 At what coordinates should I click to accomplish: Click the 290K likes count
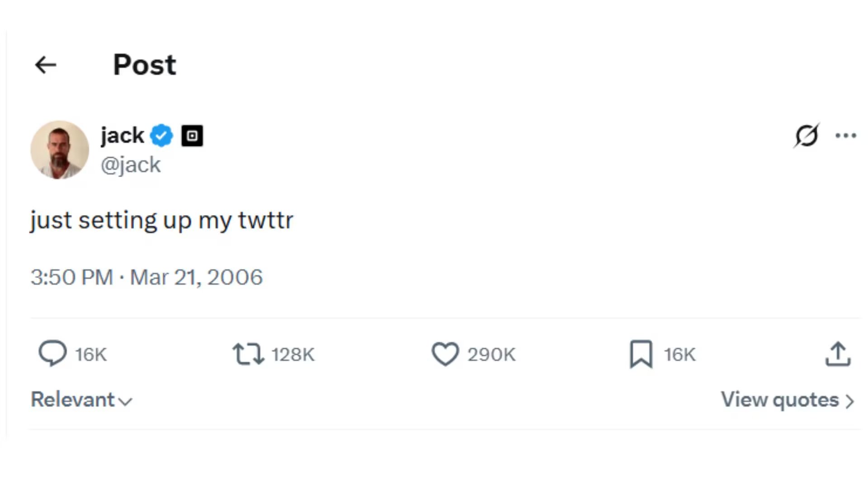point(491,355)
